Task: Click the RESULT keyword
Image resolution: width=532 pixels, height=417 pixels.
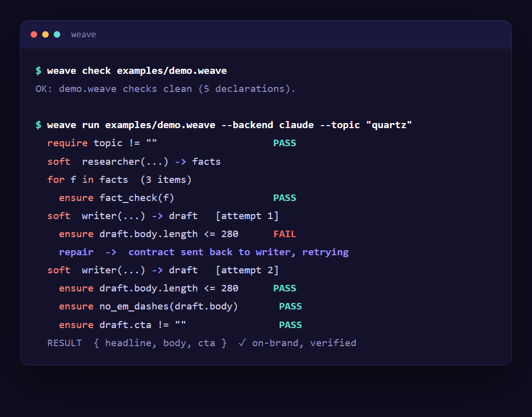Action: (64, 343)
